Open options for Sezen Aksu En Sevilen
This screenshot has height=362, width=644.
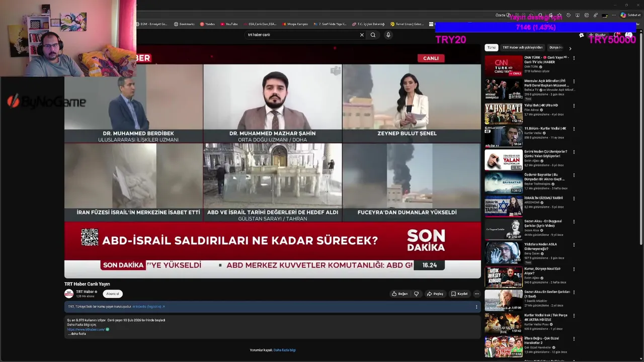point(574,292)
